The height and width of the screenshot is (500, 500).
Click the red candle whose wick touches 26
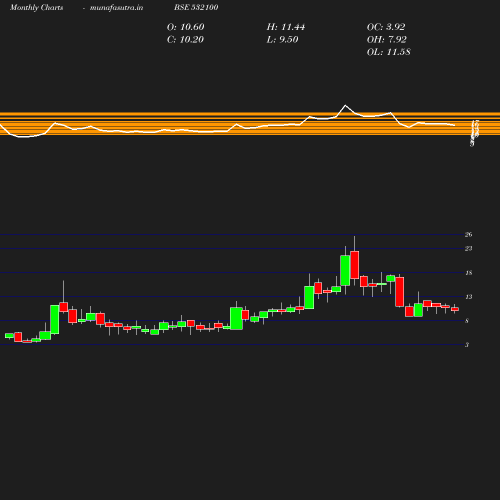pyautogui.click(x=354, y=265)
